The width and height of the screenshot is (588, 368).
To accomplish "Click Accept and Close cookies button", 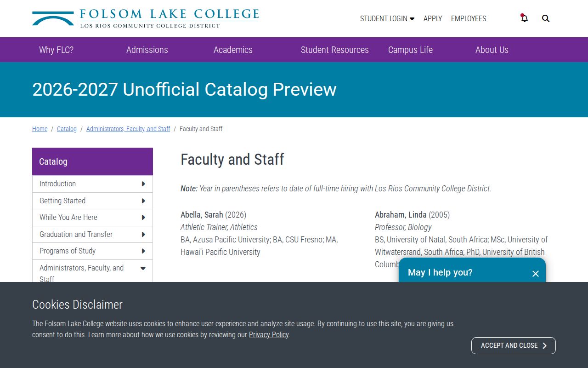I will [514, 345].
